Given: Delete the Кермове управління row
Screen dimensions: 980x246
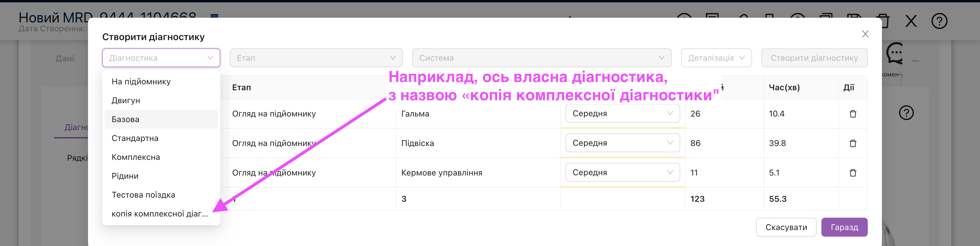Looking at the screenshot, I should (x=853, y=173).
